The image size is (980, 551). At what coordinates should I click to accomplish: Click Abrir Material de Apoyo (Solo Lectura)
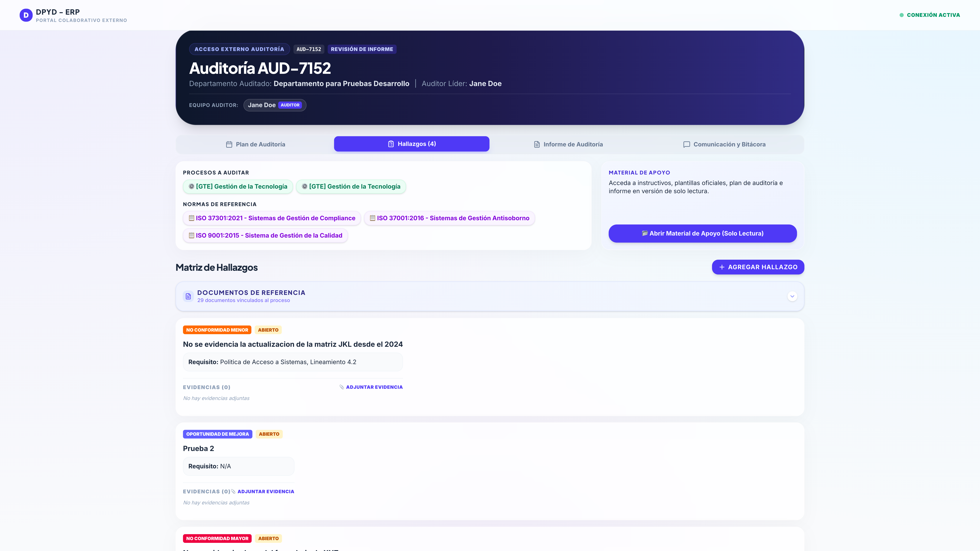pyautogui.click(x=703, y=233)
